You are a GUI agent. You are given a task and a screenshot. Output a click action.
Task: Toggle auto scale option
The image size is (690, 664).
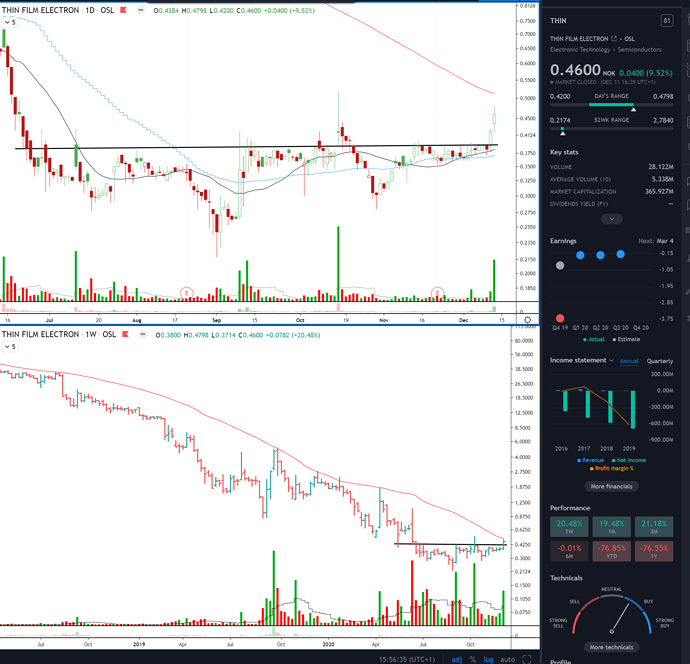pyautogui.click(x=507, y=659)
